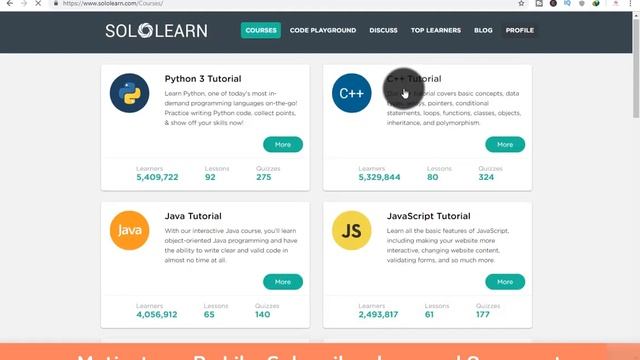This screenshot has width=640, height=360.
Task: Open the BLOG navigation link
Action: tap(483, 30)
